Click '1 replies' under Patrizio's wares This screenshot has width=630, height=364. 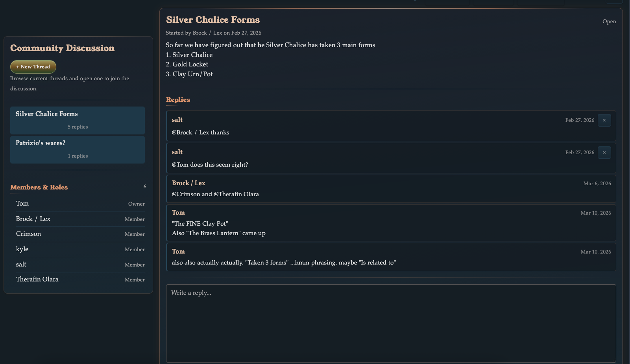(x=78, y=156)
